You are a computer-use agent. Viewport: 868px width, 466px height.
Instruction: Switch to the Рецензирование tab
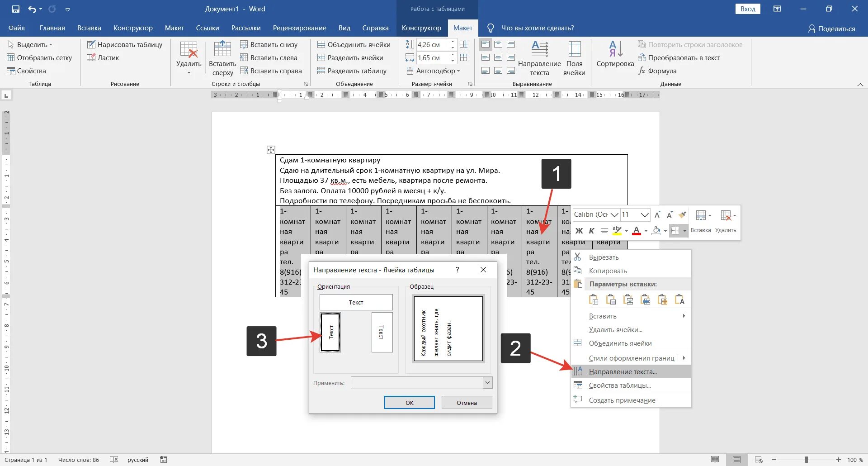[299, 28]
